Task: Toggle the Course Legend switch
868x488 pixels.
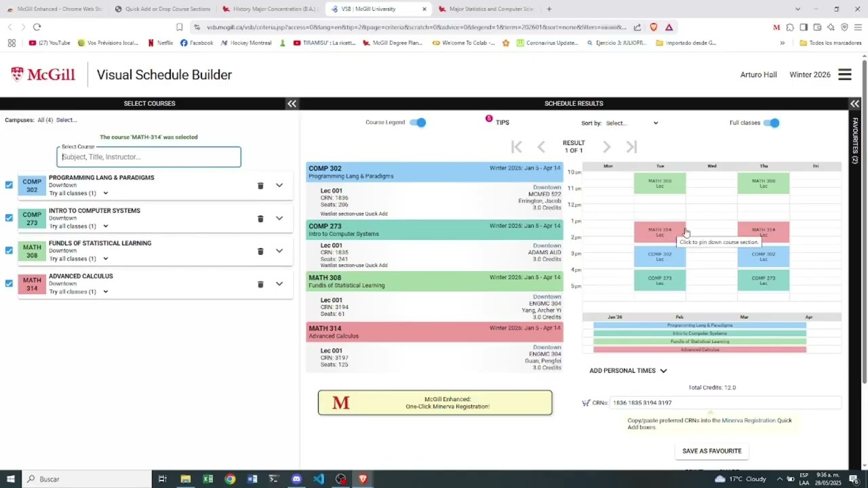Action: (418, 123)
